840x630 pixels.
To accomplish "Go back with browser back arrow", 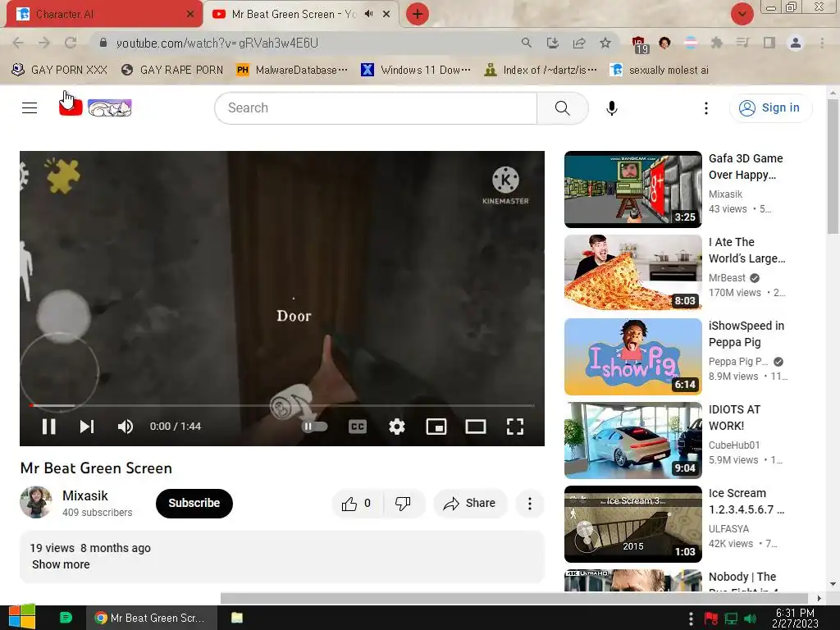I will coord(18,43).
